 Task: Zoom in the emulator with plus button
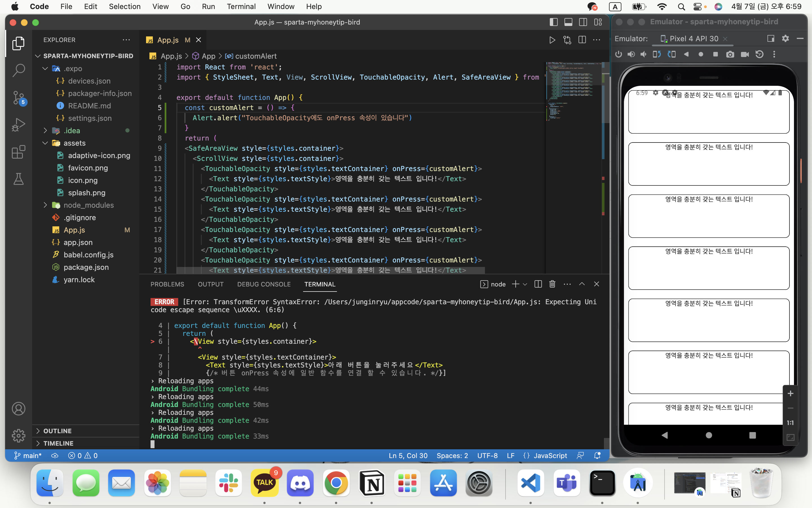(790, 393)
